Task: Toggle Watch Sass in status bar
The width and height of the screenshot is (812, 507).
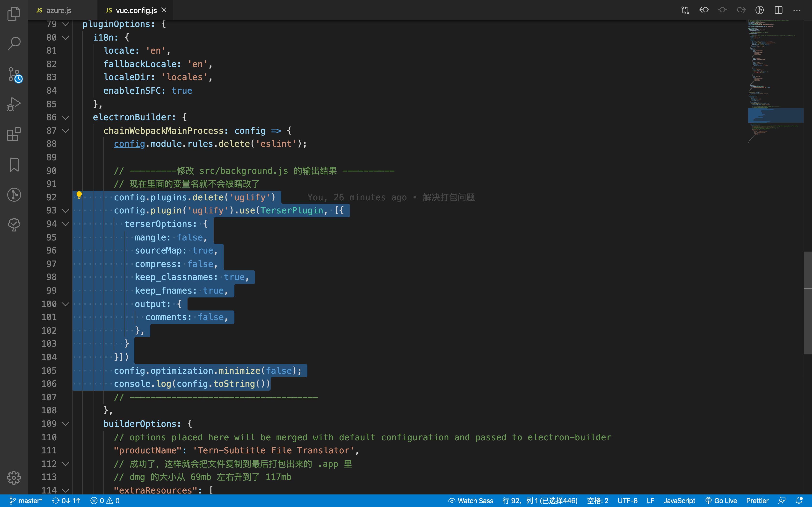Action: pos(471,501)
